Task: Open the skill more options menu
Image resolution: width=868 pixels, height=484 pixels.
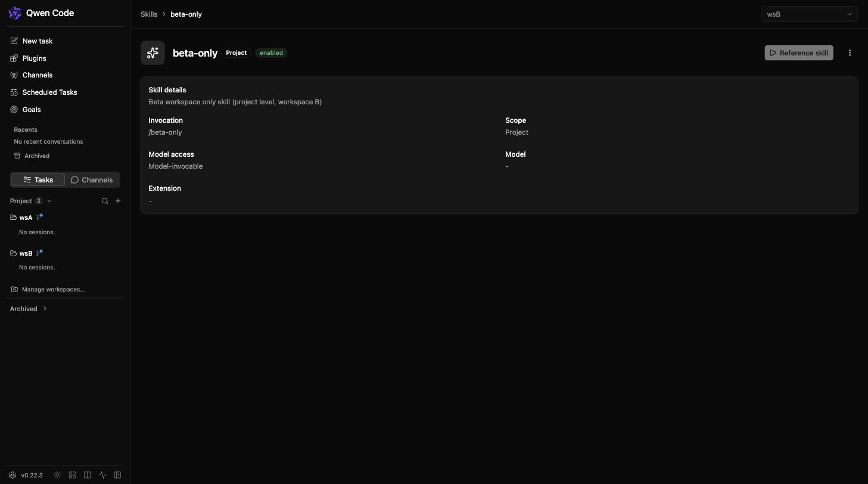Action: click(850, 53)
